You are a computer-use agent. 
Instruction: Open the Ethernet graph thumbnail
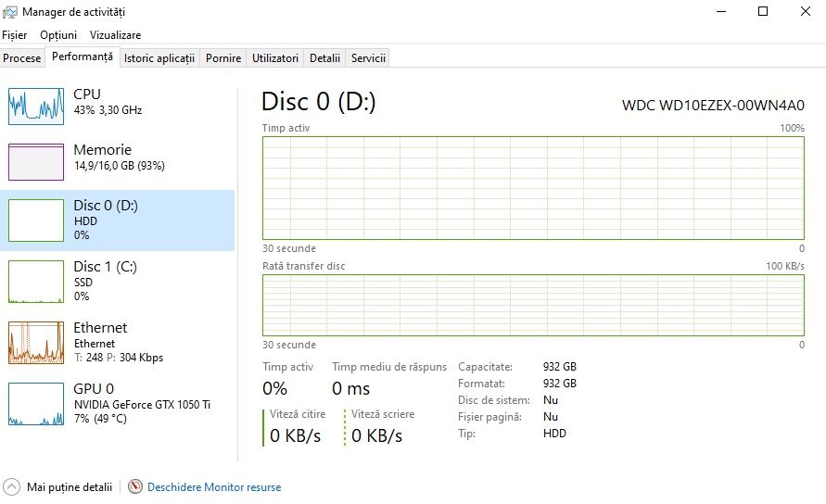click(x=36, y=343)
